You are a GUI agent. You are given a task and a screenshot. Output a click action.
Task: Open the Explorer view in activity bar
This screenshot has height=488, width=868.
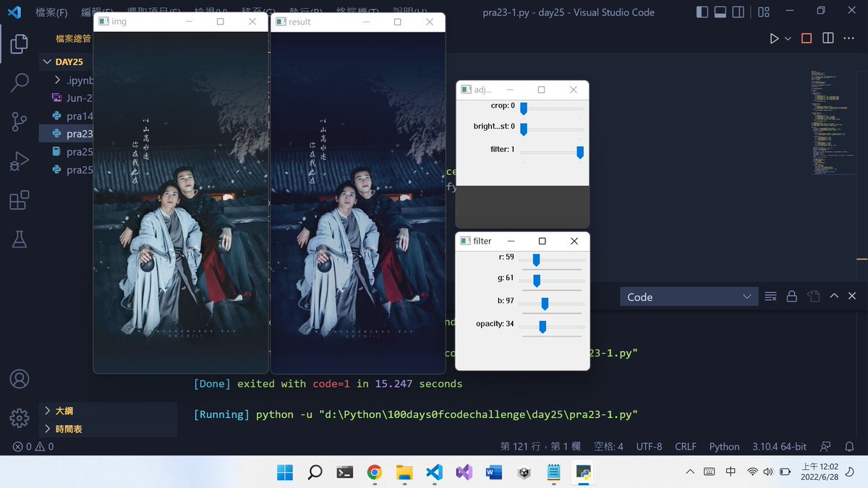pyautogui.click(x=20, y=43)
